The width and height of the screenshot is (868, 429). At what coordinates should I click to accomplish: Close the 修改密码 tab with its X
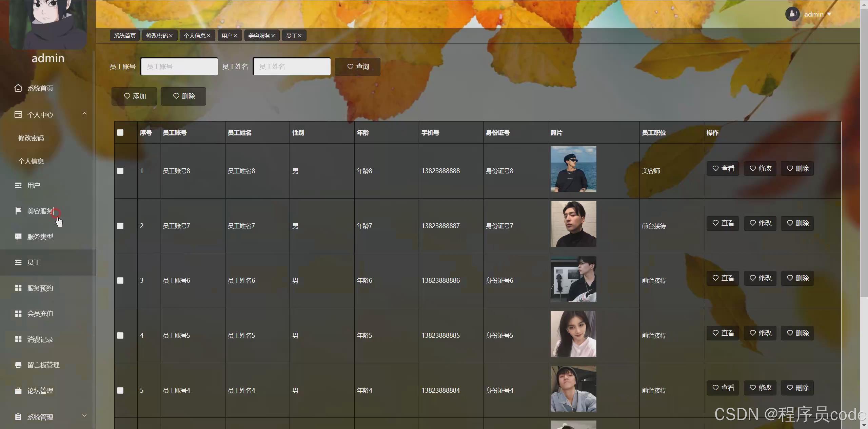pos(171,36)
